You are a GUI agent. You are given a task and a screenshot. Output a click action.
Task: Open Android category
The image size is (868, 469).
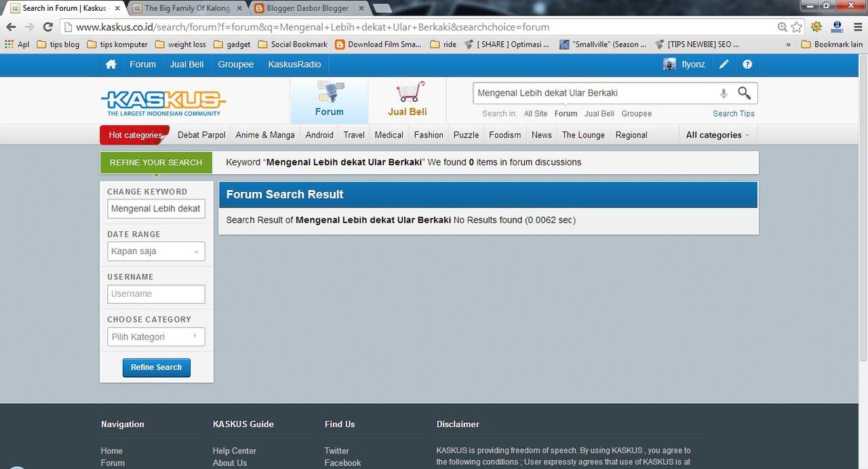(x=319, y=135)
